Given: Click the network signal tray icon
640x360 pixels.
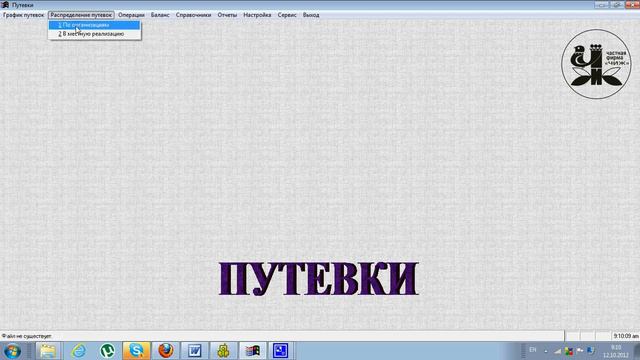Looking at the screenshot, I should (x=557, y=351).
